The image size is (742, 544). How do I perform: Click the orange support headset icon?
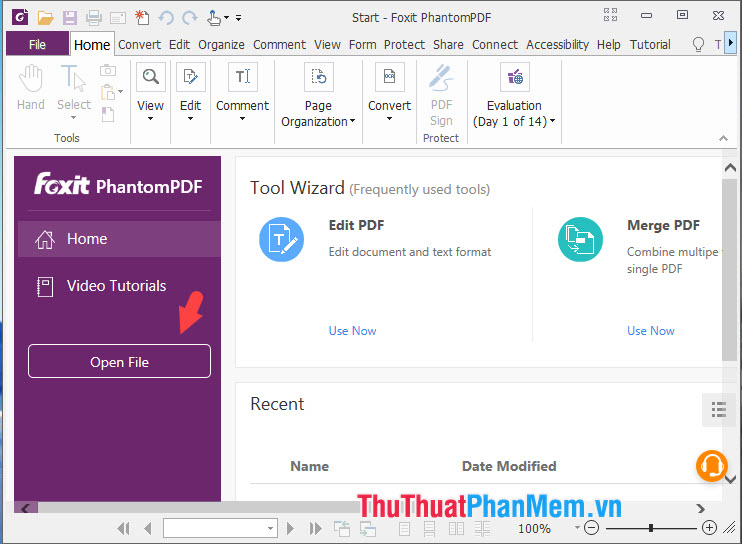tap(711, 466)
